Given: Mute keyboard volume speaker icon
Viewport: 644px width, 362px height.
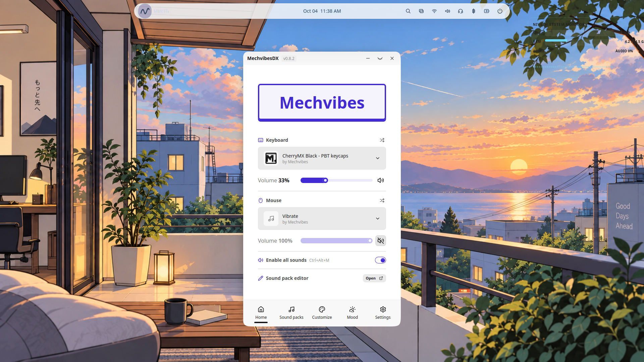Looking at the screenshot, I should pyautogui.click(x=381, y=180).
